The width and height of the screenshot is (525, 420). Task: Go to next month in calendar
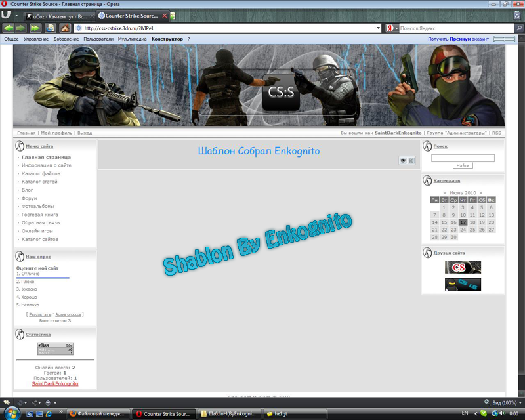(481, 193)
